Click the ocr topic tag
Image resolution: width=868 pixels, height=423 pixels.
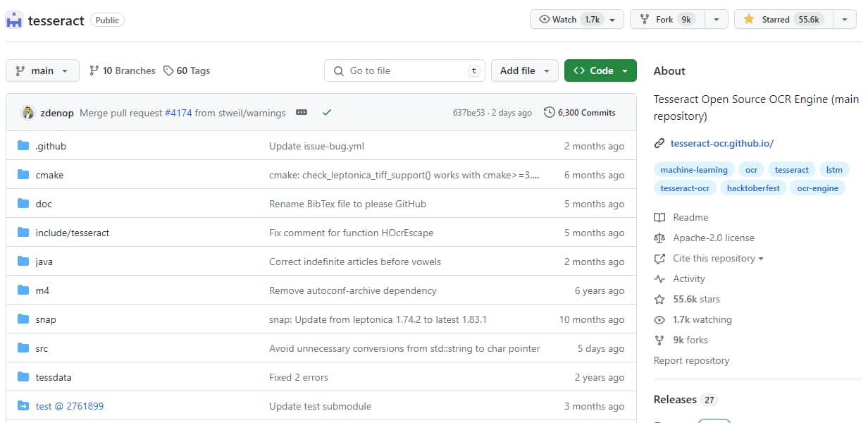pos(751,169)
